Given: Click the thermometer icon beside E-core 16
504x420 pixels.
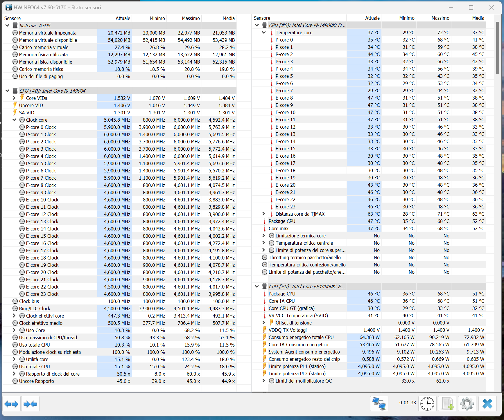Looking at the screenshot, I should (272, 156).
